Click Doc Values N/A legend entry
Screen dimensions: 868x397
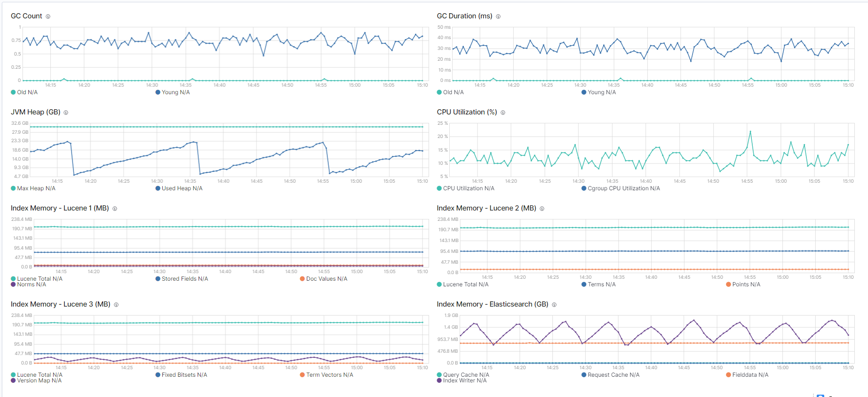[x=324, y=279]
